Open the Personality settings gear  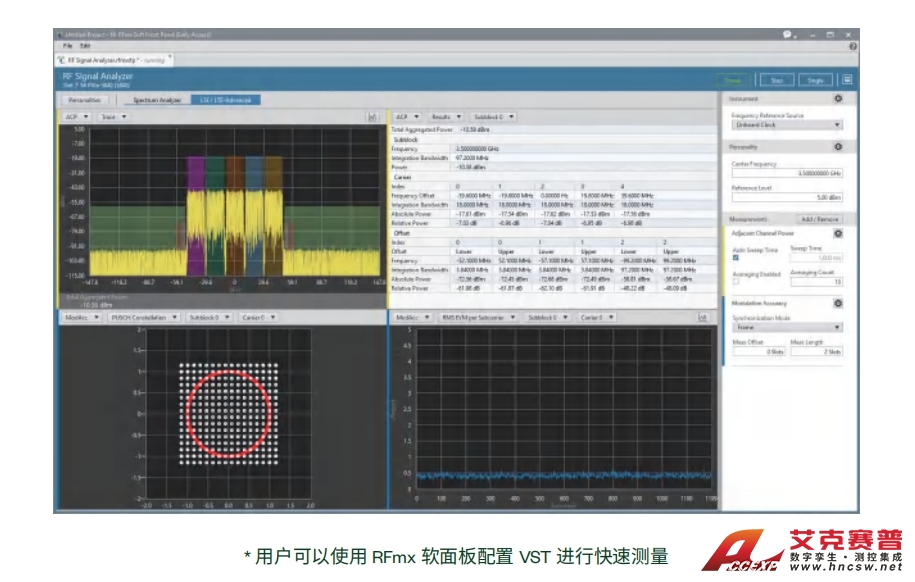[x=838, y=147]
